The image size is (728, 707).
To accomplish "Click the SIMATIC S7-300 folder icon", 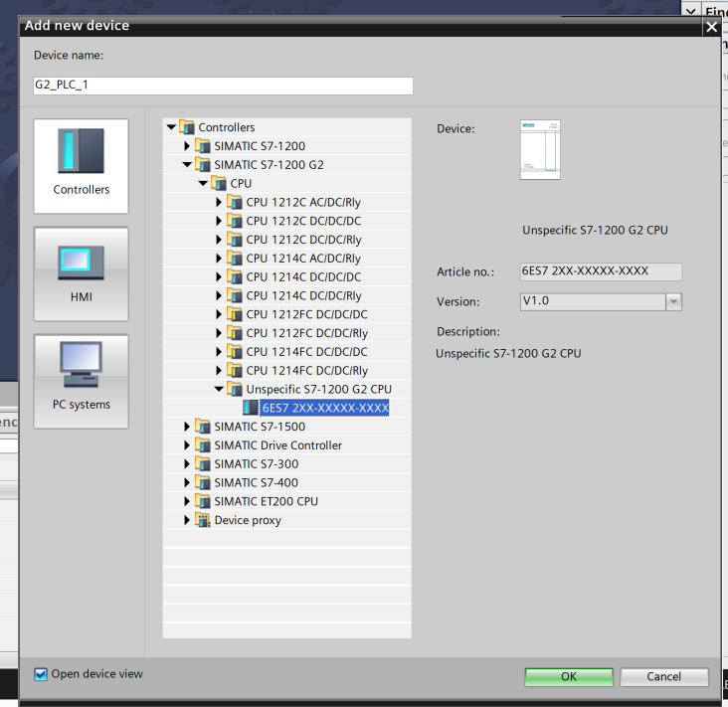I will [203, 463].
